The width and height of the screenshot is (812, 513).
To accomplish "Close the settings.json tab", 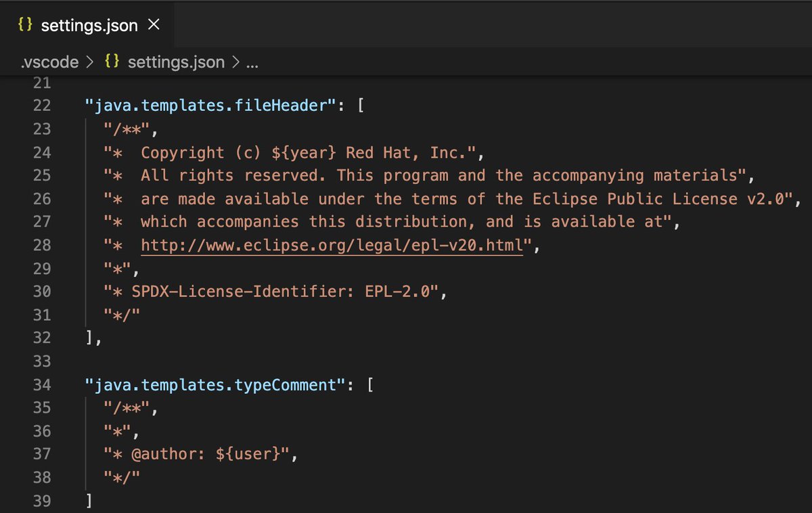I will 154,25.
